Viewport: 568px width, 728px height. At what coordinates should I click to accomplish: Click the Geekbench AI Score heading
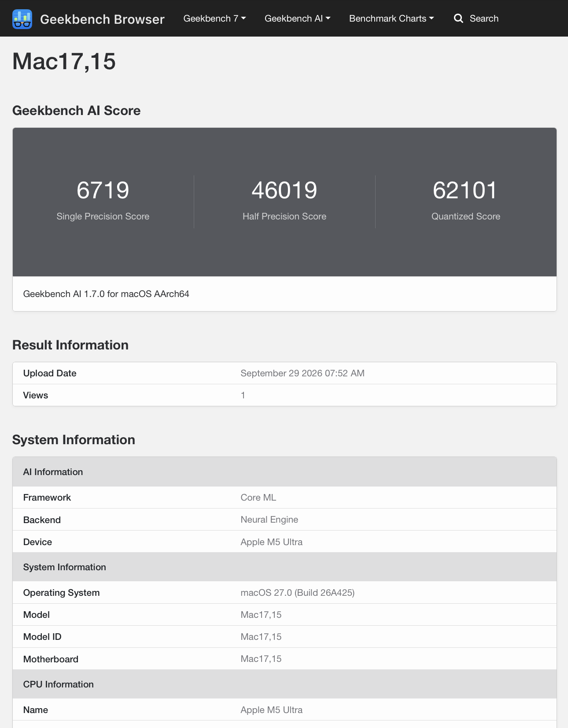(77, 111)
